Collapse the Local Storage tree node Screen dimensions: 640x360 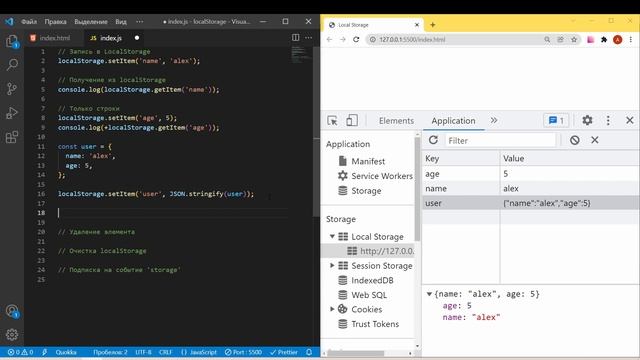tap(332, 236)
